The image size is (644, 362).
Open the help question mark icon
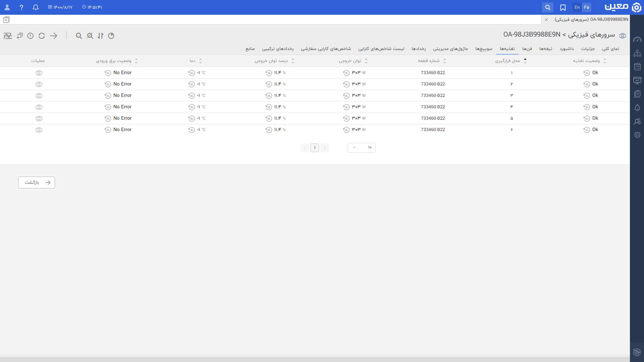pos(21,7)
